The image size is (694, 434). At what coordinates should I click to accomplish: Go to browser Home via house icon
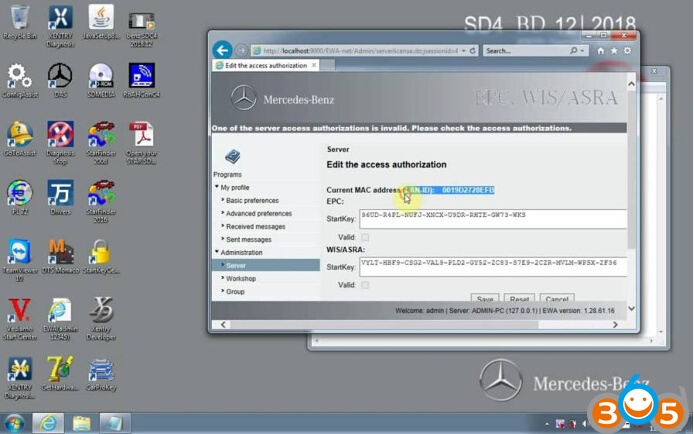(x=601, y=51)
